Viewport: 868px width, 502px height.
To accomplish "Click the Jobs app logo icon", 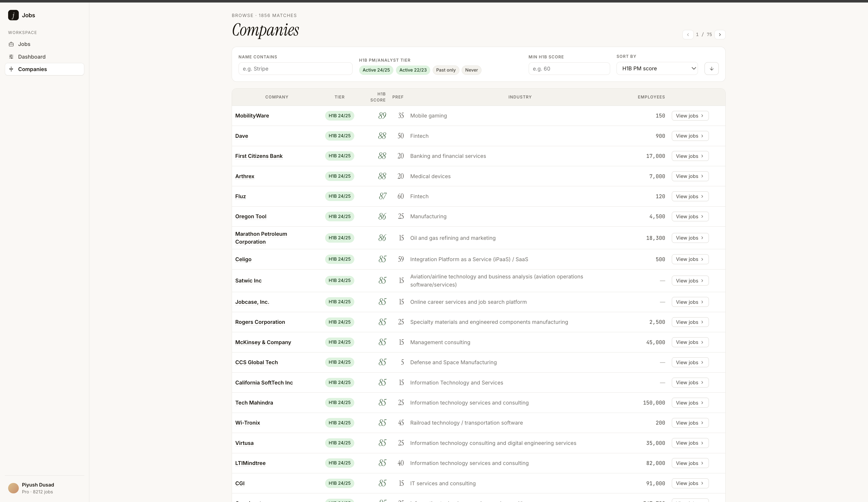I will (x=13, y=15).
